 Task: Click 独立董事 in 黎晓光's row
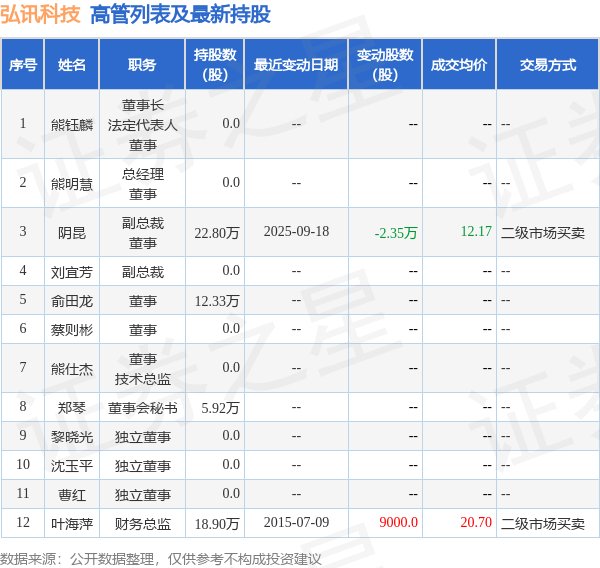coord(142,437)
